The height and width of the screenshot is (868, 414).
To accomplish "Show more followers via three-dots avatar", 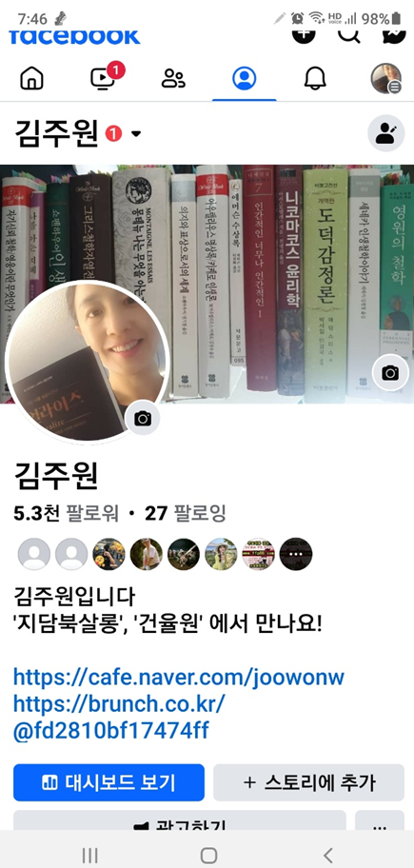I will coord(296,554).
